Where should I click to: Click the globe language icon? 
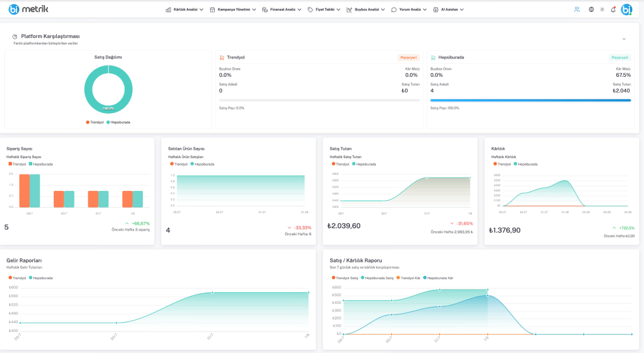(591, 9)
